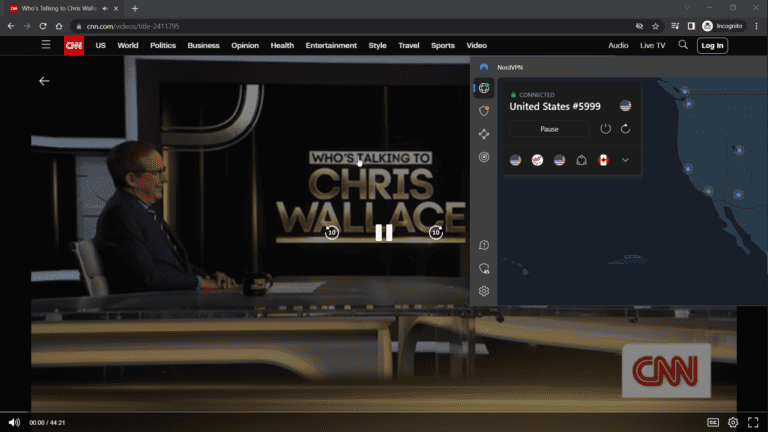This screenshot has height=432, width=768.
Task: Click the Log In button
Action: [712, 45]
